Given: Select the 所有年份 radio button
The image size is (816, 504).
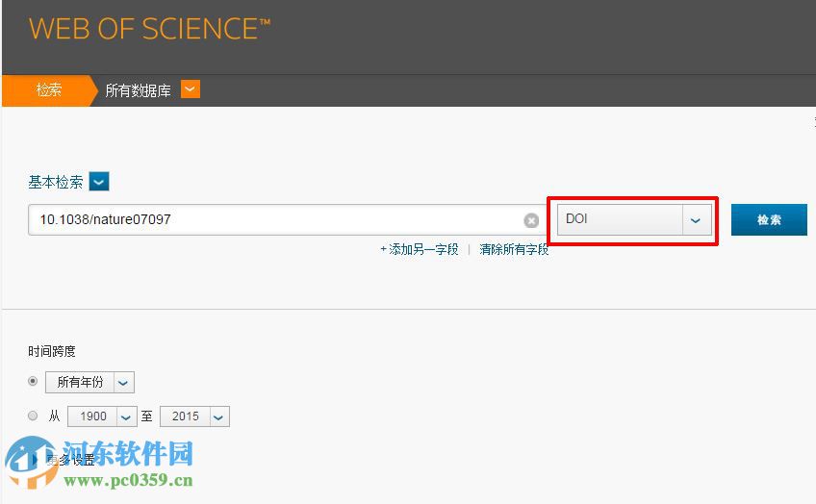Looking at the screenshot, I should 33,381.
